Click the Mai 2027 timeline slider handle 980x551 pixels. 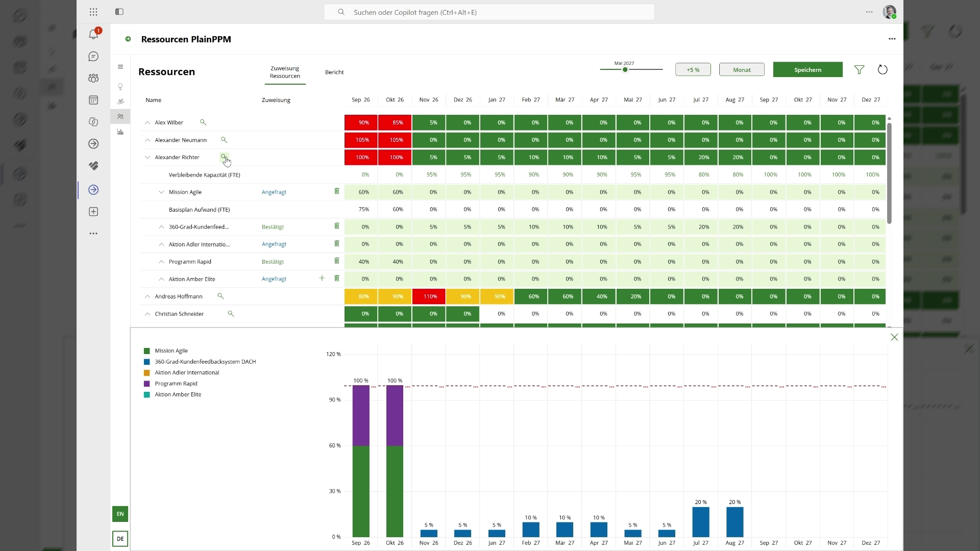pyautogui.click(x=625, y=69)
